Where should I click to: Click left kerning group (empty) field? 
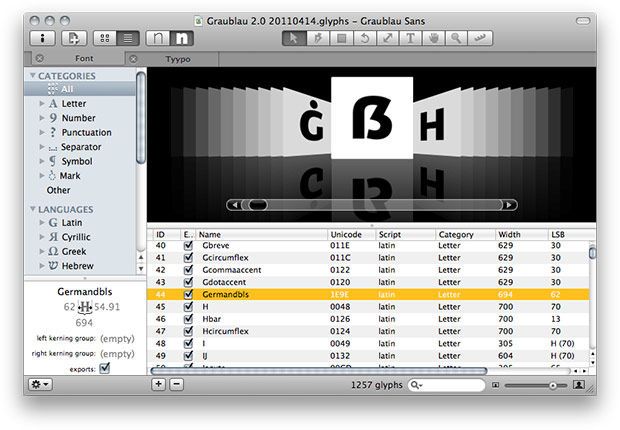(117, 339)
